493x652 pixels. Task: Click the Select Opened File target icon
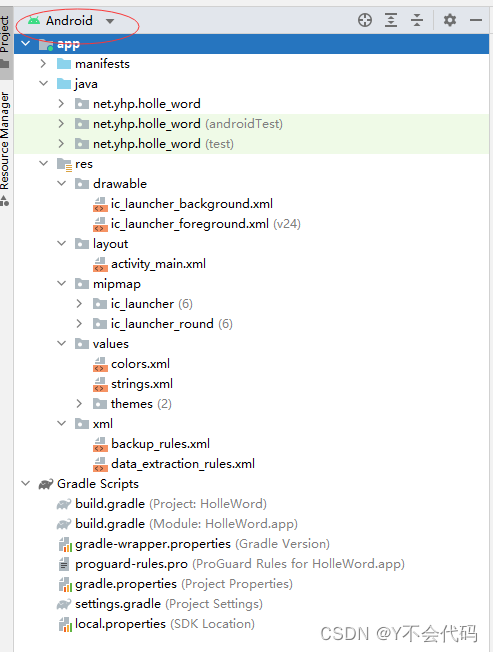(365, 20)
